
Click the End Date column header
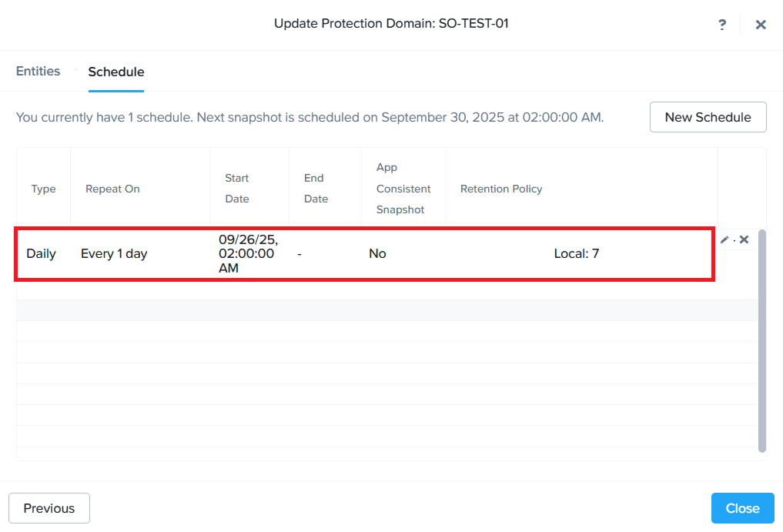316,189
